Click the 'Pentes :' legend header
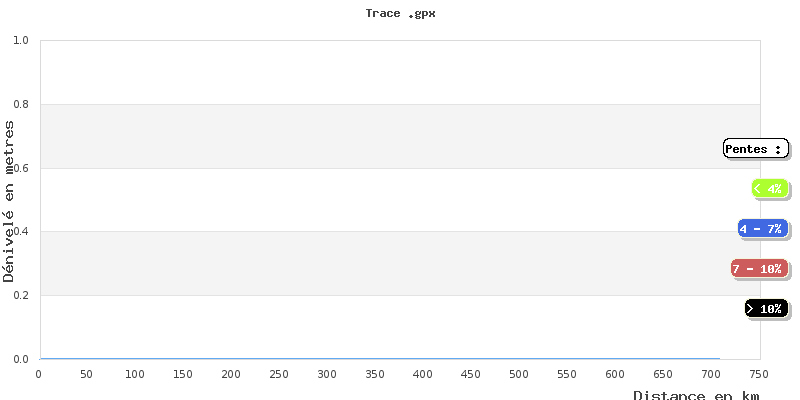The height and width of the screenshot is (400, 800). coord(755,149)
